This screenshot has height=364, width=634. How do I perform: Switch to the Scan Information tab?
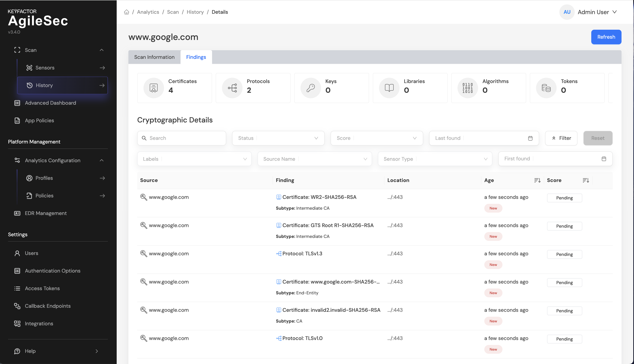pyautogui.click(x=154, y=57)
